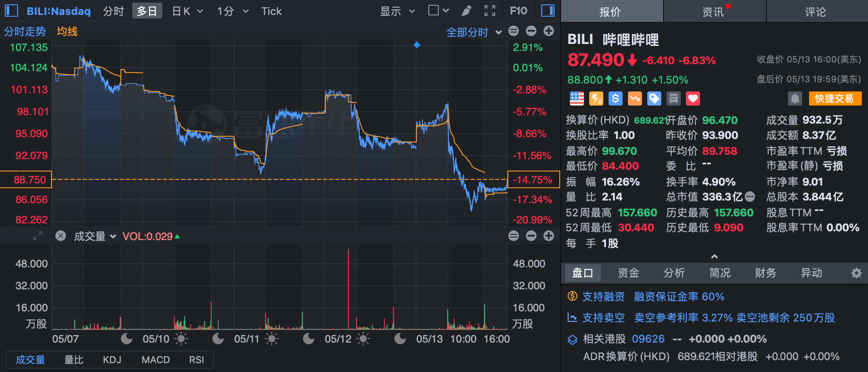Click the 支持融资 margin financing link

(x=603, y=297)
